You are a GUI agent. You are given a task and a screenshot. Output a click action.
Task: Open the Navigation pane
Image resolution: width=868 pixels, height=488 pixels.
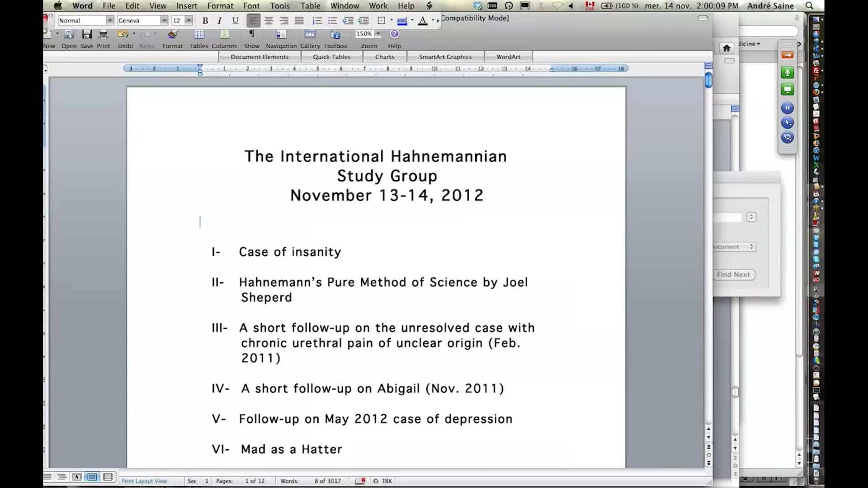pyautogui.click(x=281, y=34)
